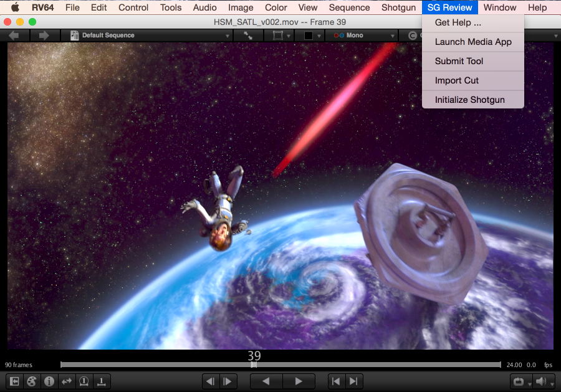
Task: Go back with the left arrow in toolbar
Action: tap(14, 36)
